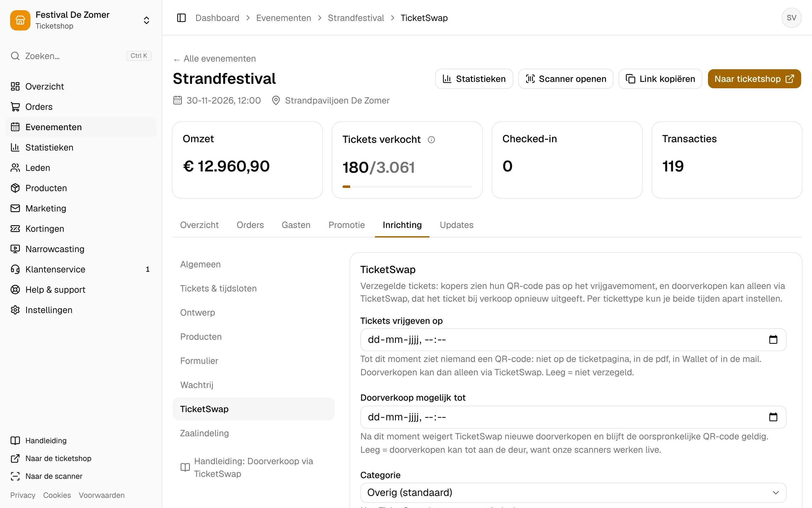Select Wachtrij in settings menu
Viewport: 812px width, 508px height.
click(x=253, y=385)
